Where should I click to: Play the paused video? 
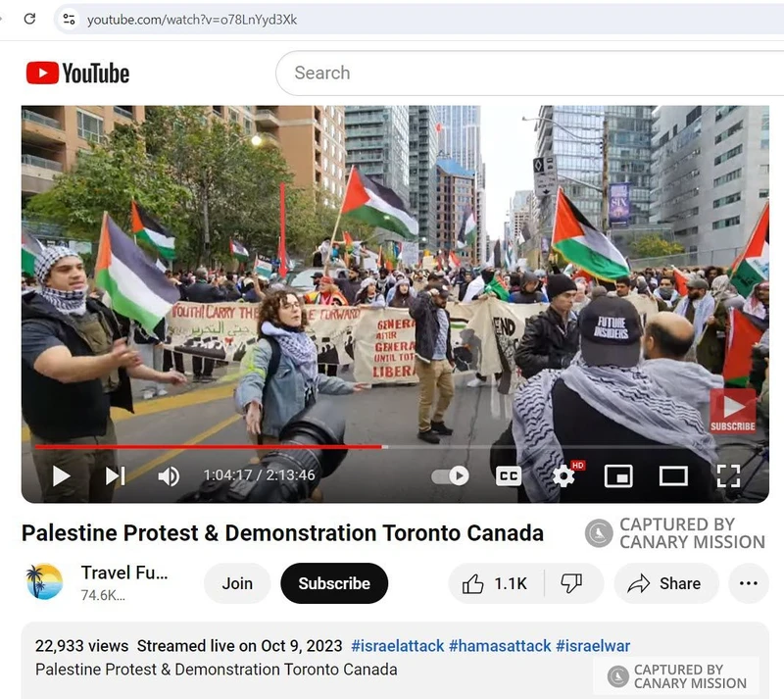tap(61, 475)
